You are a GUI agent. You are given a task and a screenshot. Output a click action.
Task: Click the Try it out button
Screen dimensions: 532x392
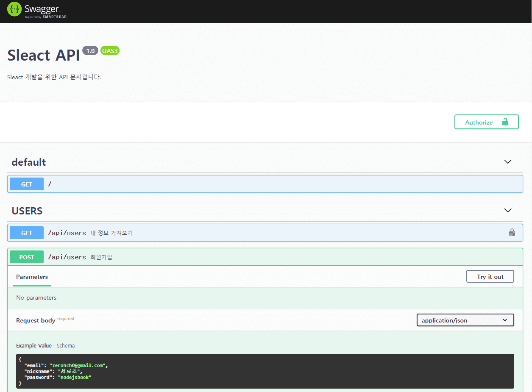coord(490,276)
